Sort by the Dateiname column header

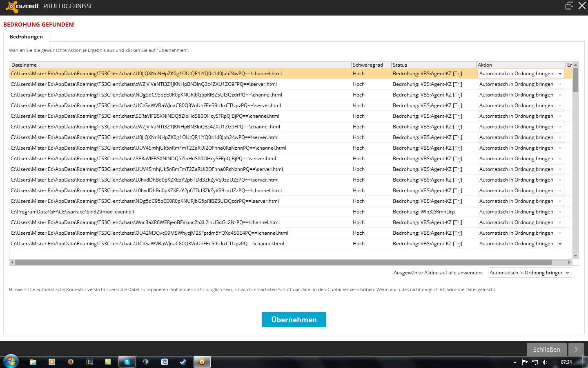point(180,65)
